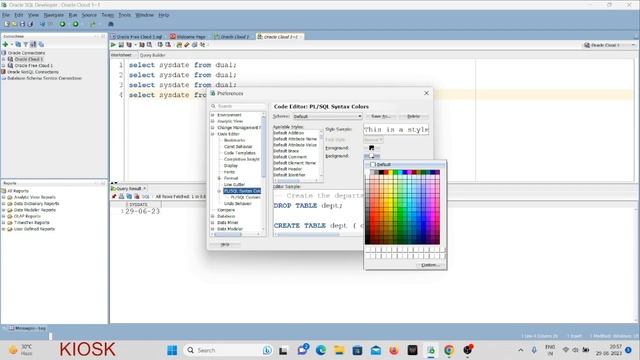Click the filter funnel icon in Connections panel
The height and width of the screenshot is (360, 640).
(x=25, y=44)
